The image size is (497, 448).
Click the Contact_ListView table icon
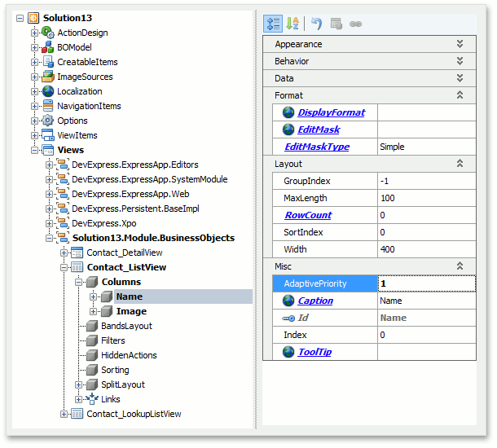click(x=77, y=267)
